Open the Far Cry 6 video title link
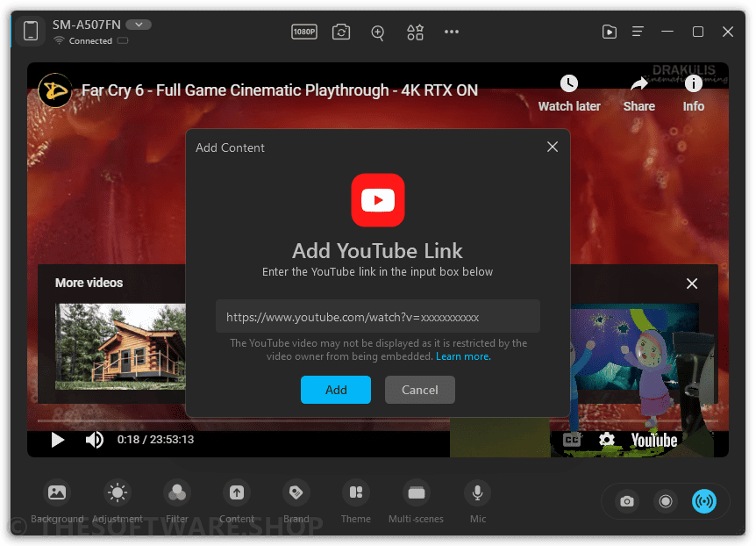 tap(280, 90)
